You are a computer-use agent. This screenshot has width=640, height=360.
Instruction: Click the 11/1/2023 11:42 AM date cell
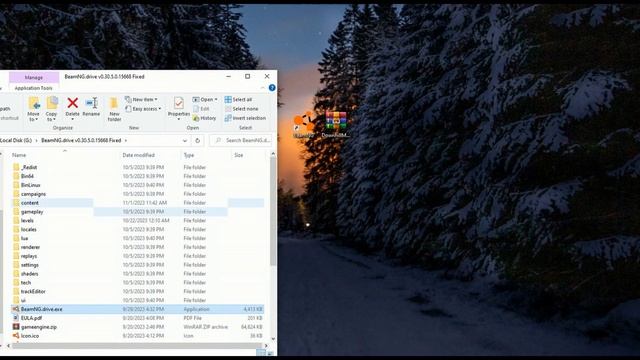point(144,203)
